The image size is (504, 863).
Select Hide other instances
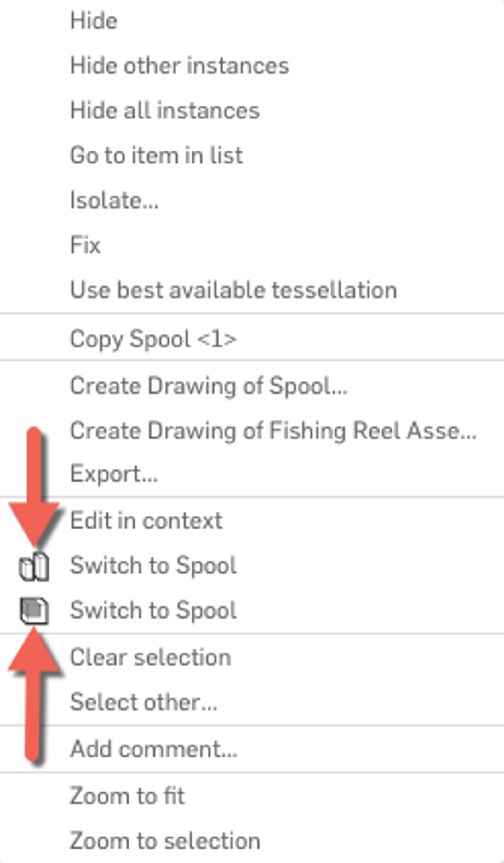point(180,66)
